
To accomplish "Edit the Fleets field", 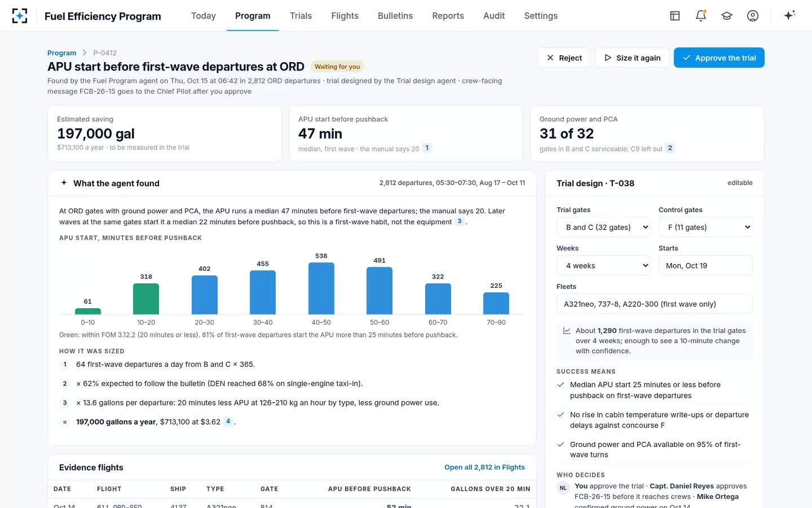I will point(655,304).
